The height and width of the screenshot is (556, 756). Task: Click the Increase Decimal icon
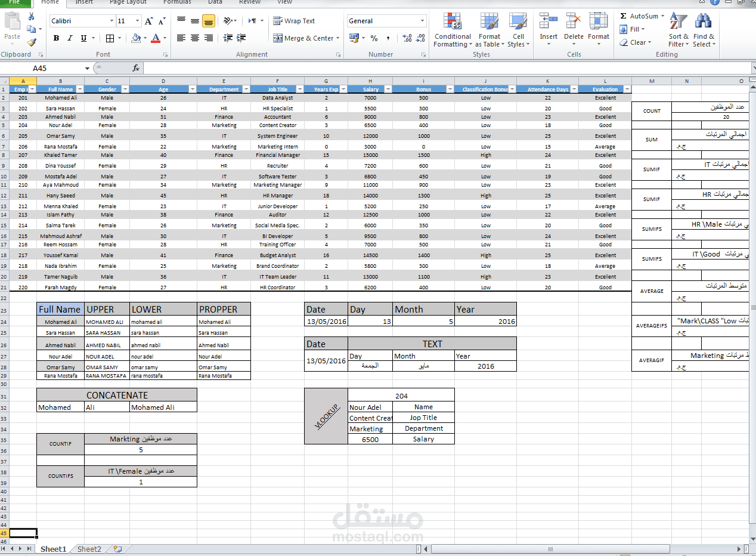(x=407, y=38)
